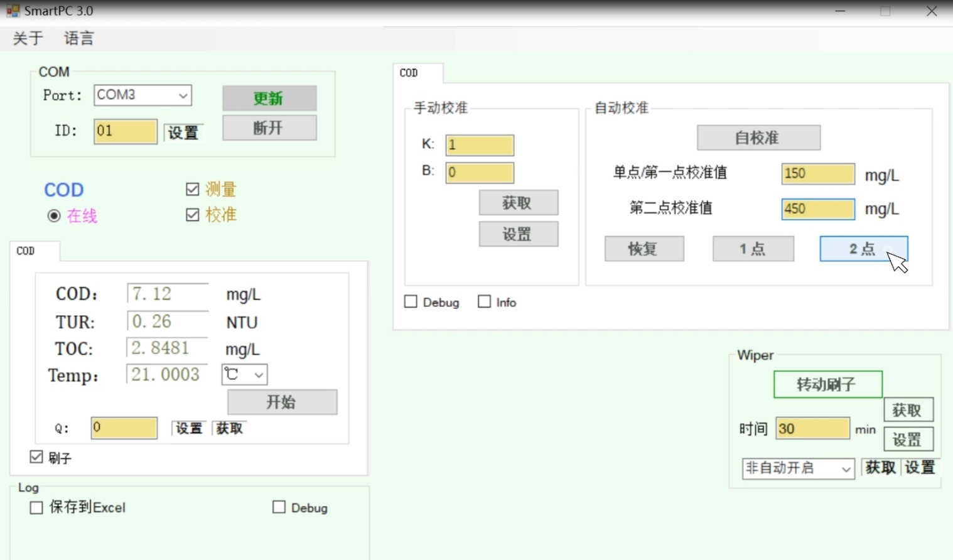Open the temperature unit ℃ dropdown
The image size is (953, 560).
coord(258,375)
